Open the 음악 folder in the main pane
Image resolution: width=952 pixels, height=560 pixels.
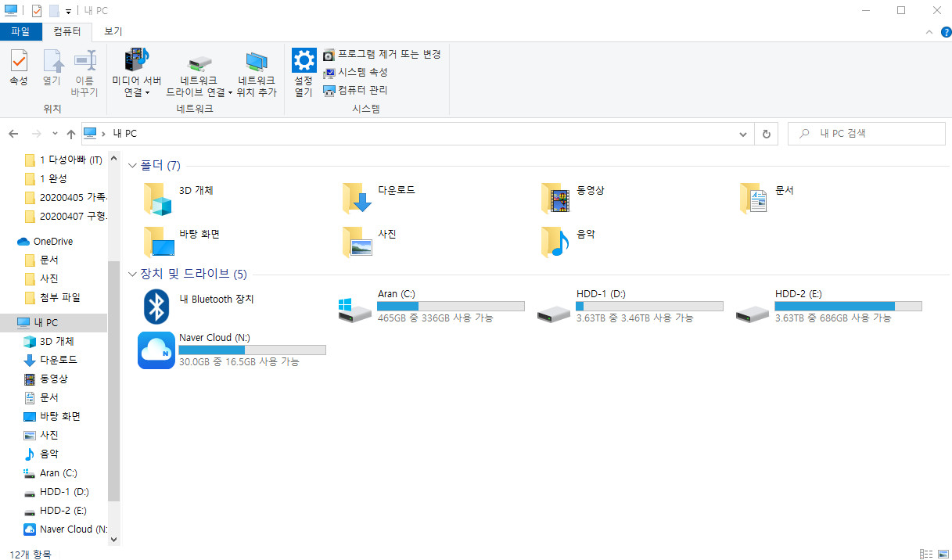(x=555, y=242)
